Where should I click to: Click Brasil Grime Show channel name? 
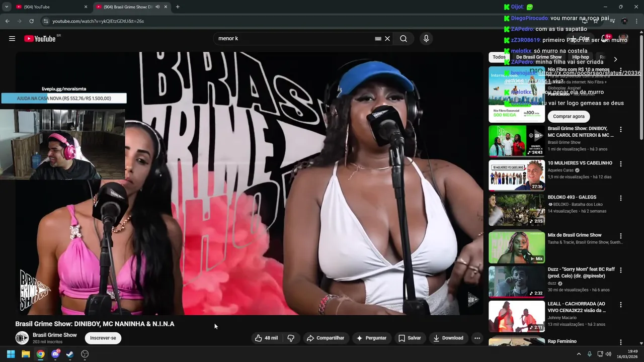coord(55,335)
